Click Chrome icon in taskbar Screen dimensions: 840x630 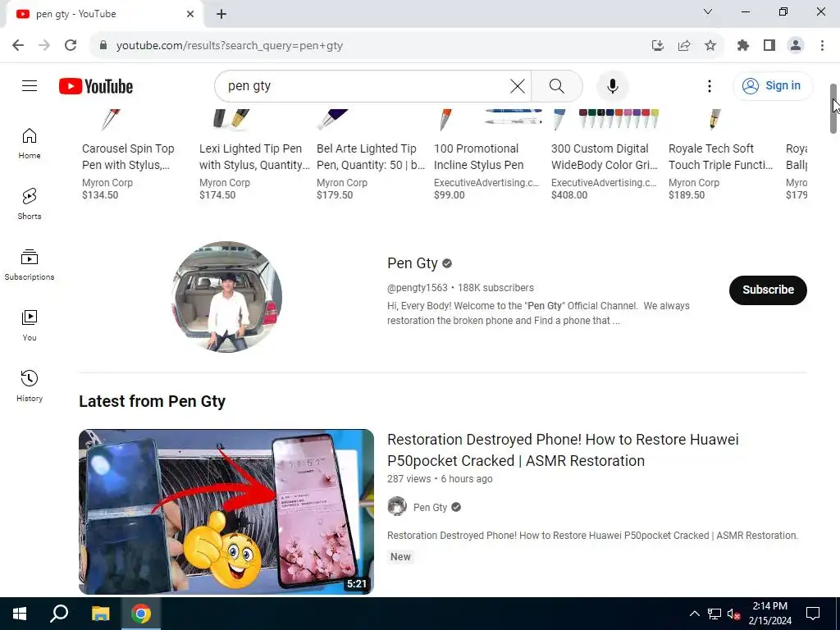pos(141,614)
